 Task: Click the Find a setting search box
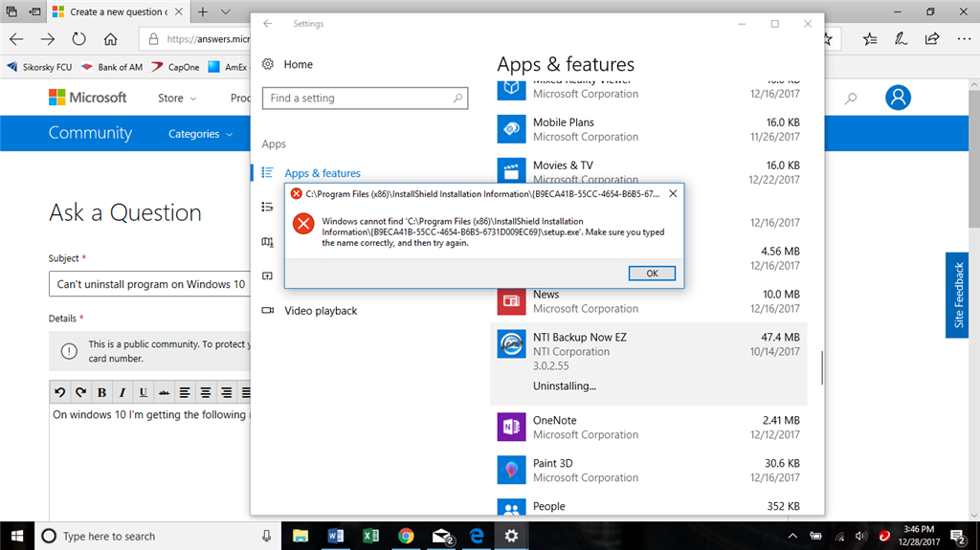tap(365, 99)
